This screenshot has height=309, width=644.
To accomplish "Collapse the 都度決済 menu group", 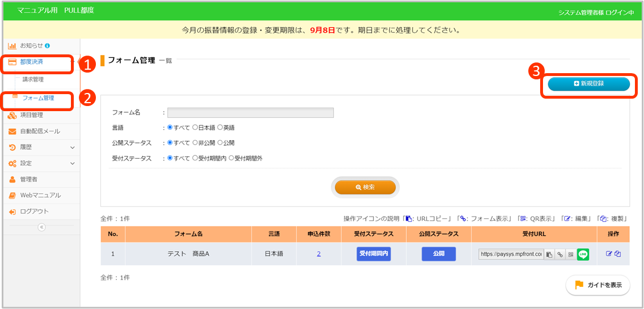I will [x=37, y=62].
